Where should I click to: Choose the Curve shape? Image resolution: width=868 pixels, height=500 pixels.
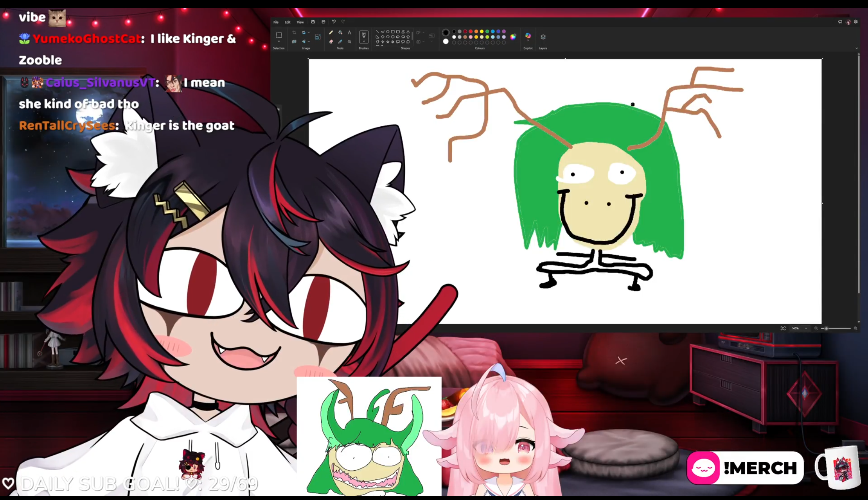383,32
